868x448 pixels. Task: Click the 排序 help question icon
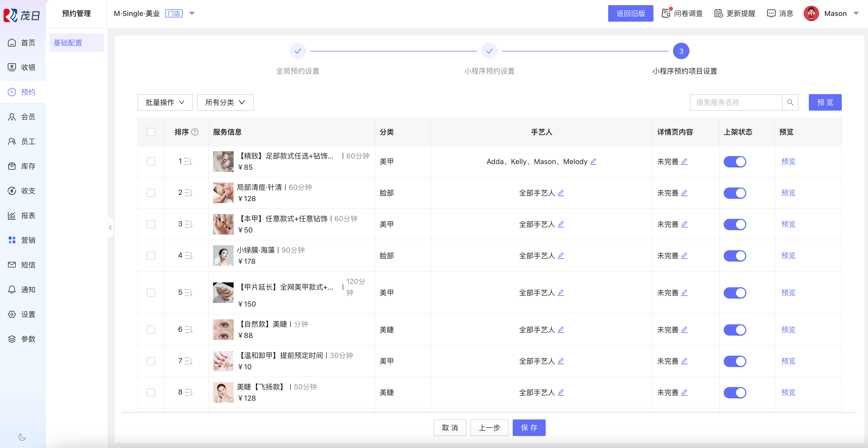point(195,132)
